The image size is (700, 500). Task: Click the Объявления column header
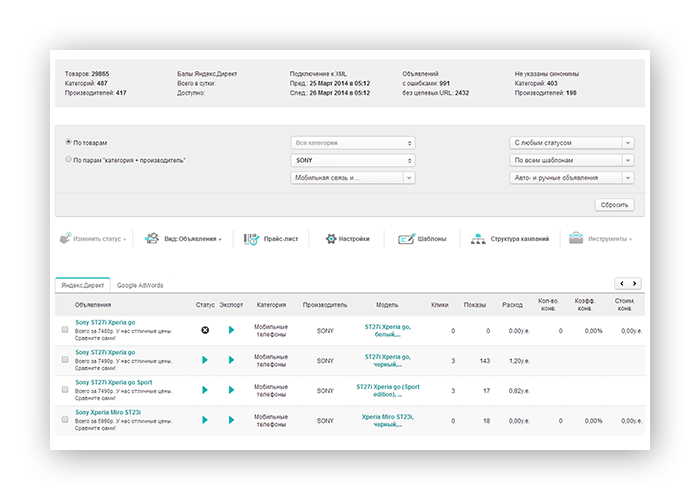point(93,305)
